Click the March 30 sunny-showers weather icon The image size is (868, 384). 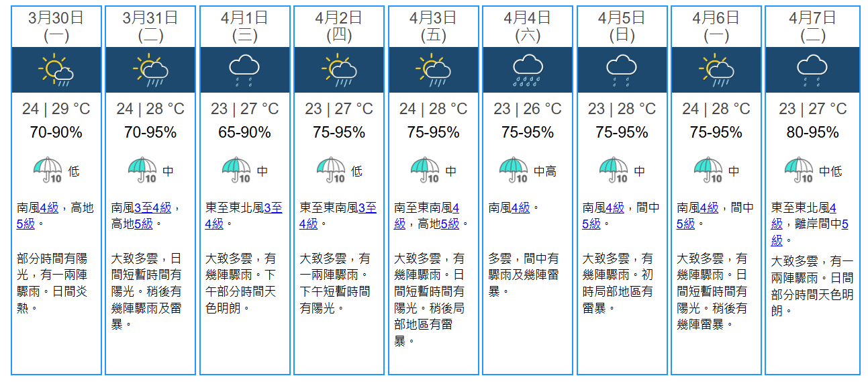pyautogui.click(x=56, y=70)
